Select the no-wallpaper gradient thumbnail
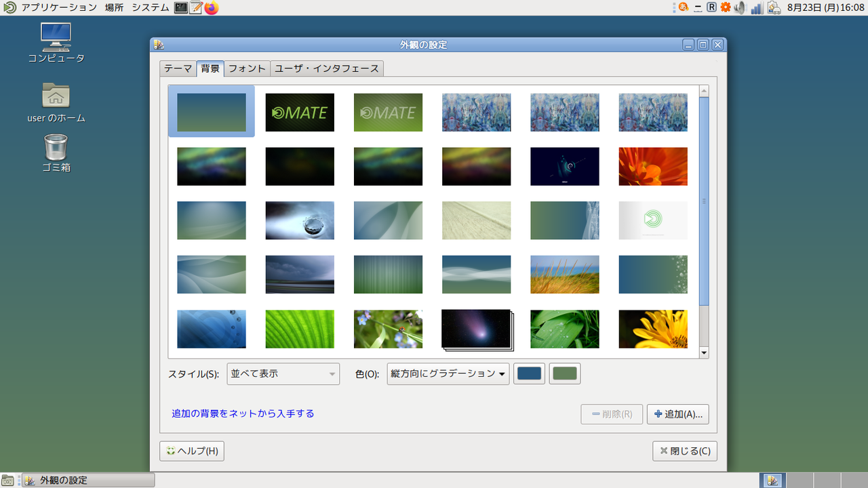Screen dimensions: 868x488 pyautogui.click(x=212, y=112)
